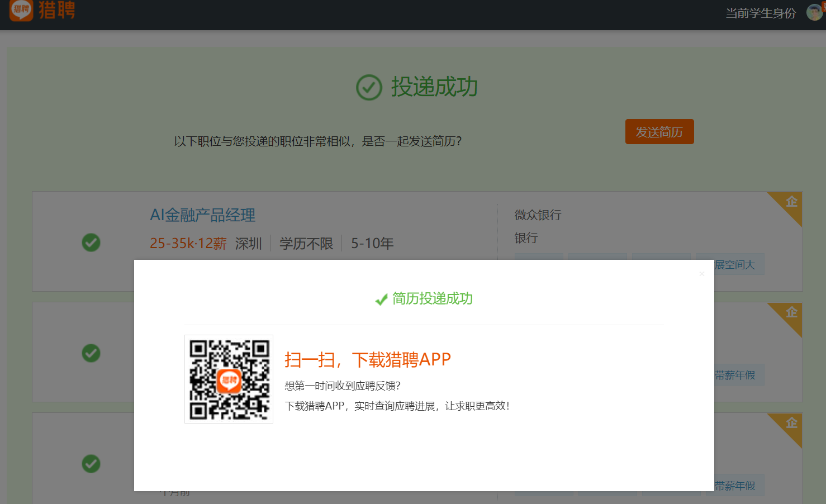
Task: Toggle selection circle on the third job card
Action: (91, 464)
